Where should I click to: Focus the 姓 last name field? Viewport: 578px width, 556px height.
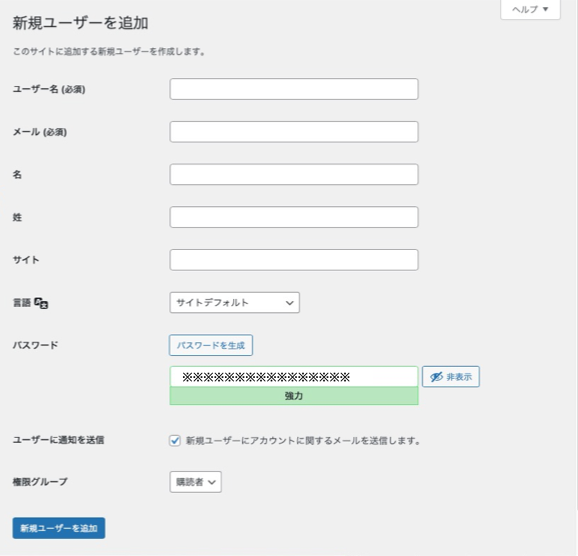pyautogui.click(x=294, y=217)
